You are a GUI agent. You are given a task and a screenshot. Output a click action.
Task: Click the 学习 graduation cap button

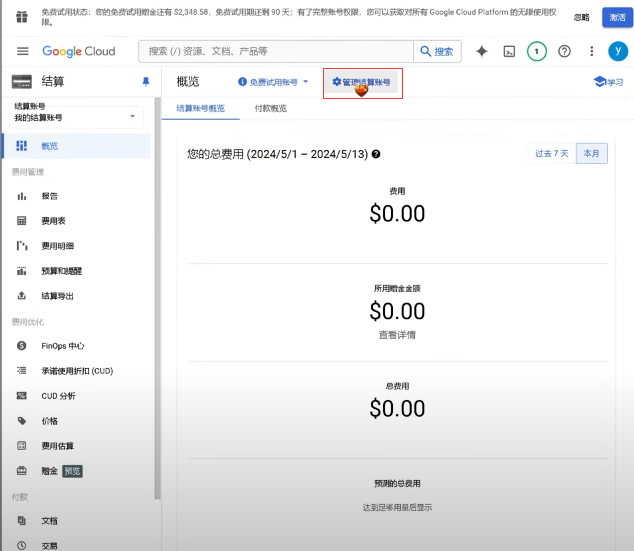click(608, 82)
